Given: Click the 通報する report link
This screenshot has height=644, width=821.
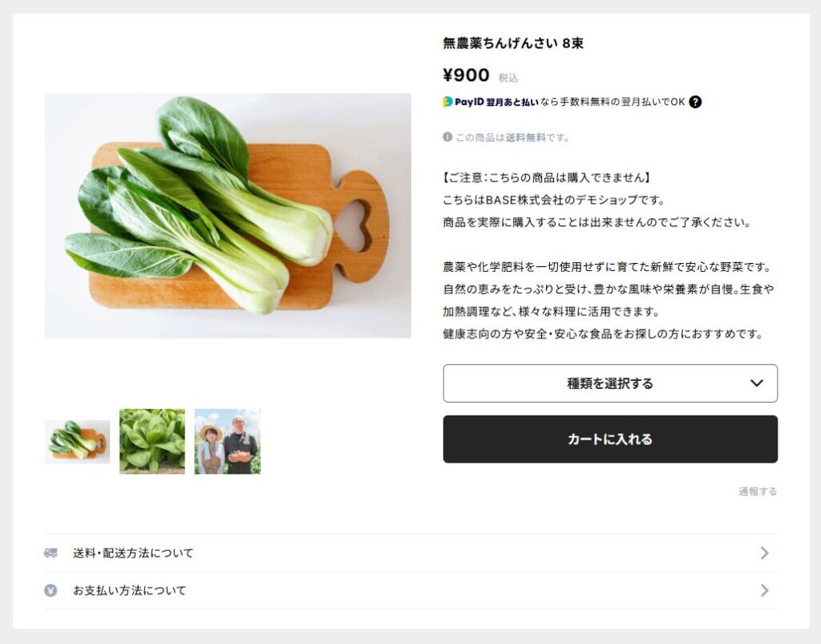Looking at the screenshot, I should coord(758,492).
